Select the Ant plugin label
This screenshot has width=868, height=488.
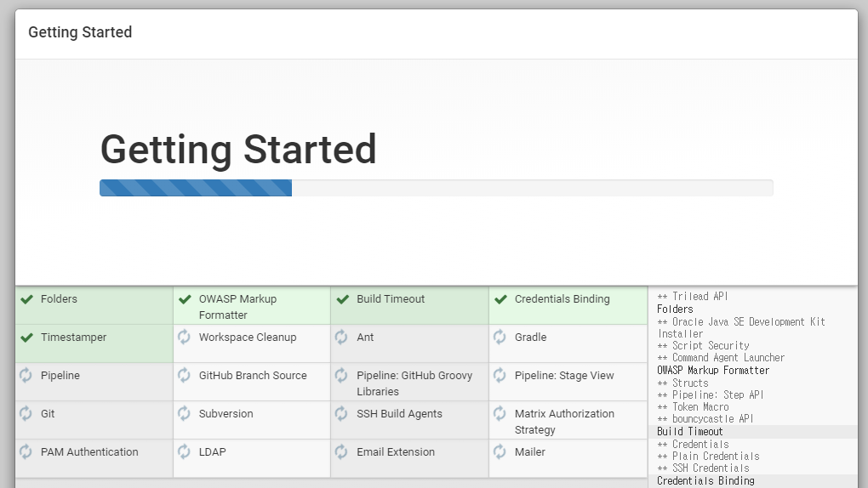pyautogui.click(x=365, y=337)
